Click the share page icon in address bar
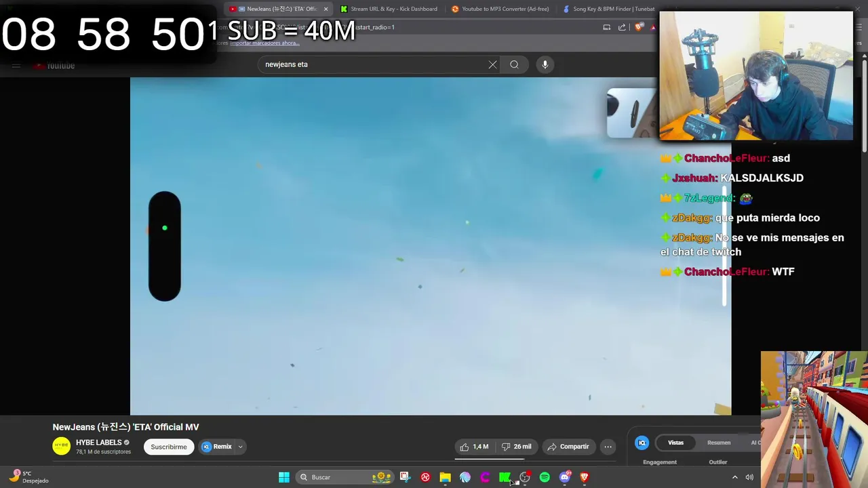This screenshot has width=868, height=488. (x=622, y=27)
